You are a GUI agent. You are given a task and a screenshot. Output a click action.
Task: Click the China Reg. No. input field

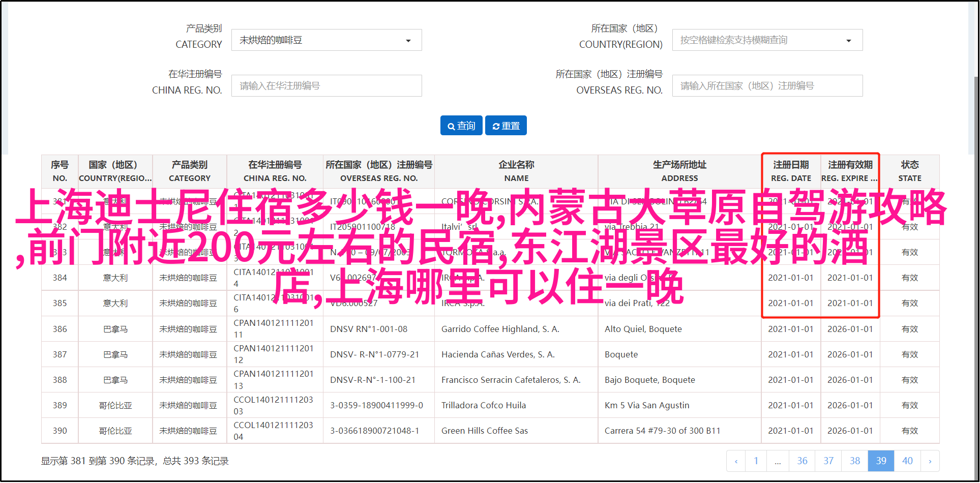(326, 86)
